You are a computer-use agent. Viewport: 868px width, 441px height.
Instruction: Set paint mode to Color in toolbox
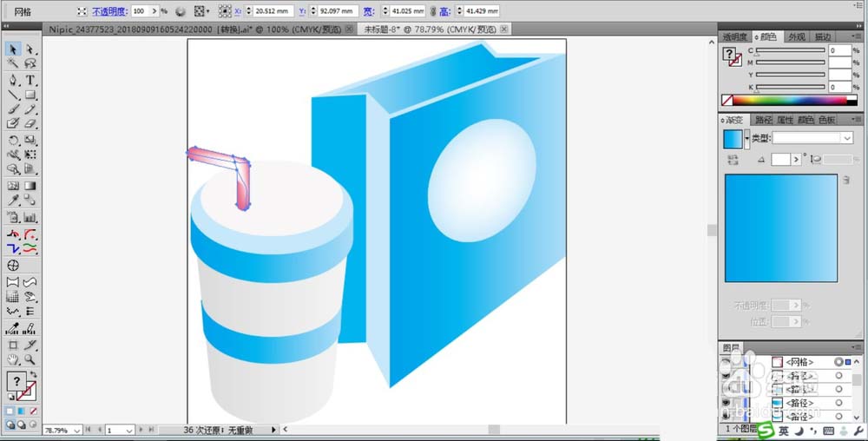click(x=10, y=411)
